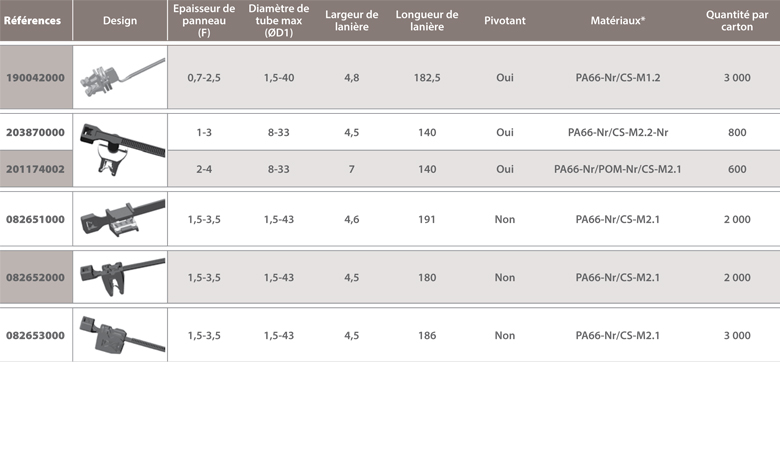This screenshot has width=780, height=460.
Task: Sort by Largeur de lanière column
Action: click(352, 21)
